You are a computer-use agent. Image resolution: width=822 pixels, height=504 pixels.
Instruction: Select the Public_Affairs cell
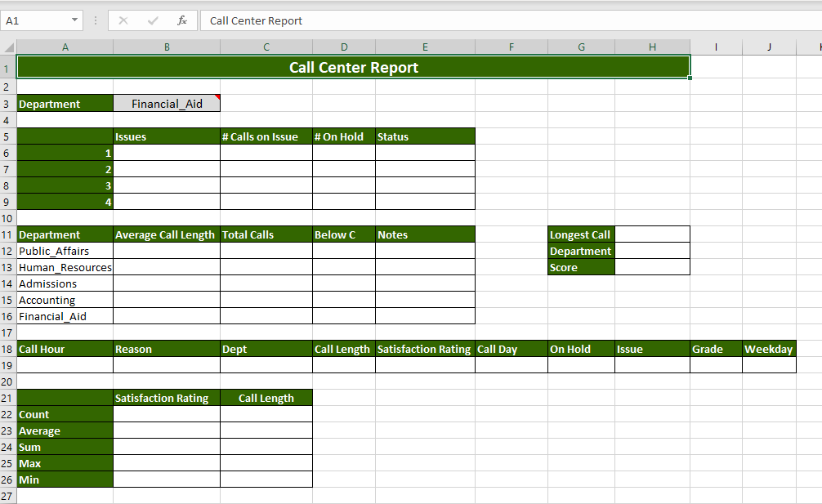click(65, 251)
